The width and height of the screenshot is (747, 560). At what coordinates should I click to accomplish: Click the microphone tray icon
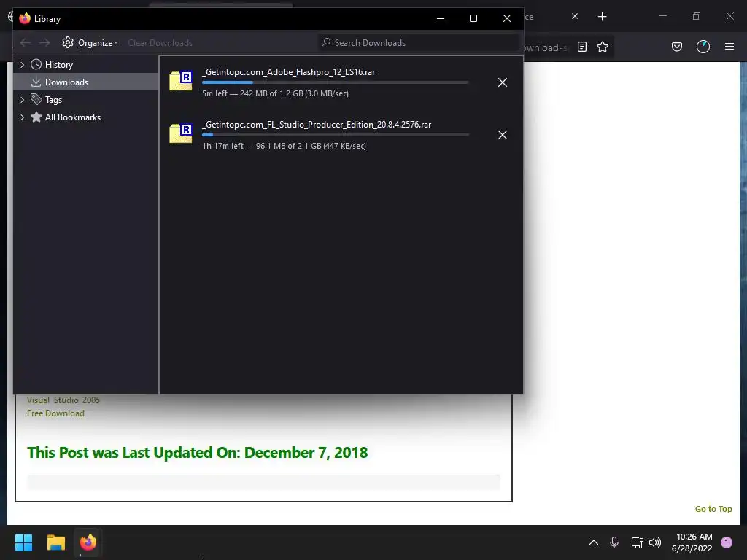[x=614, y=542]
